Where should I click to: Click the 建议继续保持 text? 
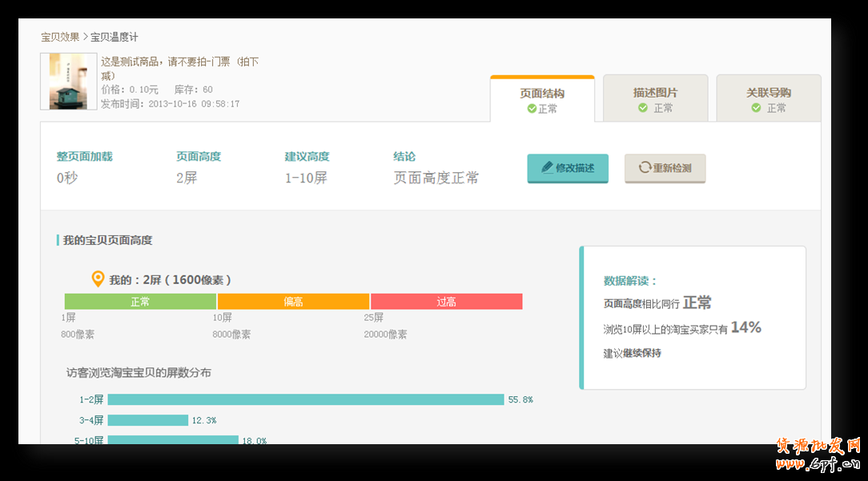click(x=632, y=353)
